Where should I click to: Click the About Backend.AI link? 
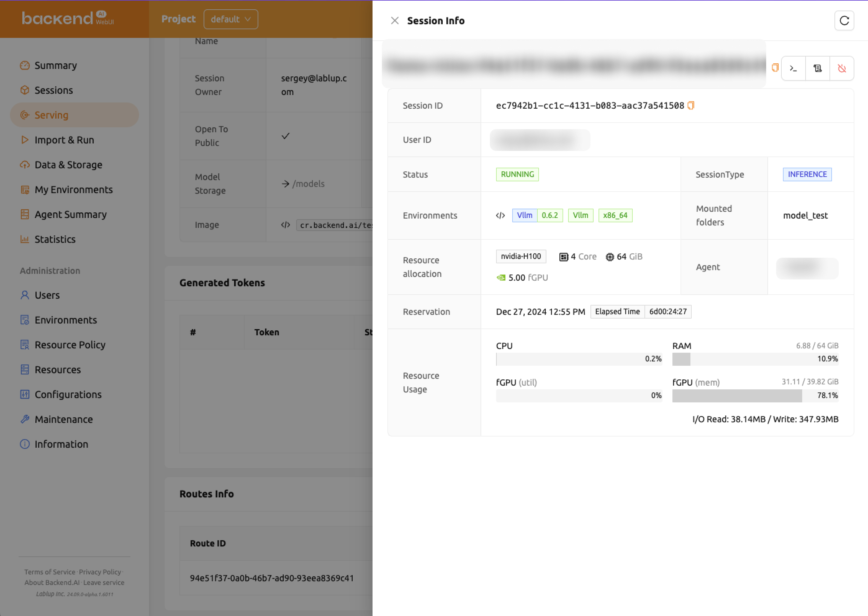click(52, 582)
